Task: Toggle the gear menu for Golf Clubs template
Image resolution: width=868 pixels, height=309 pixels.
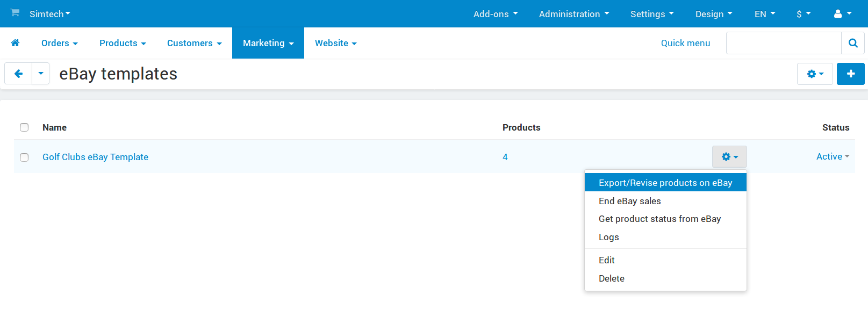Action: (x=729, y=156)
